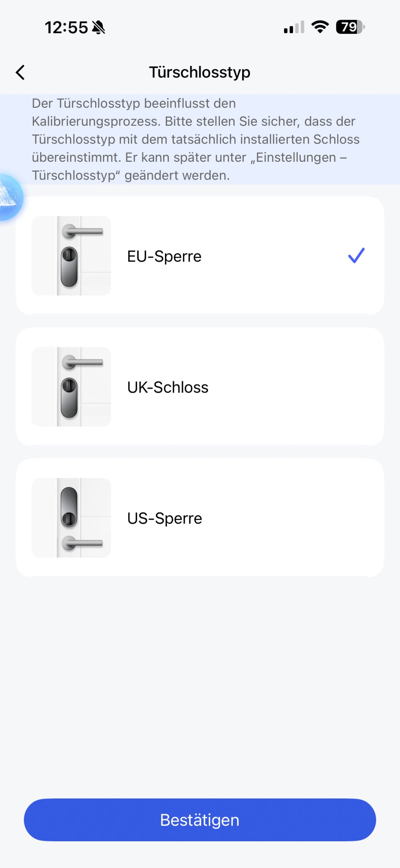400x868 pixels.
Task: Click the US-Sperre lock illustration
Action: click(71, 518)
